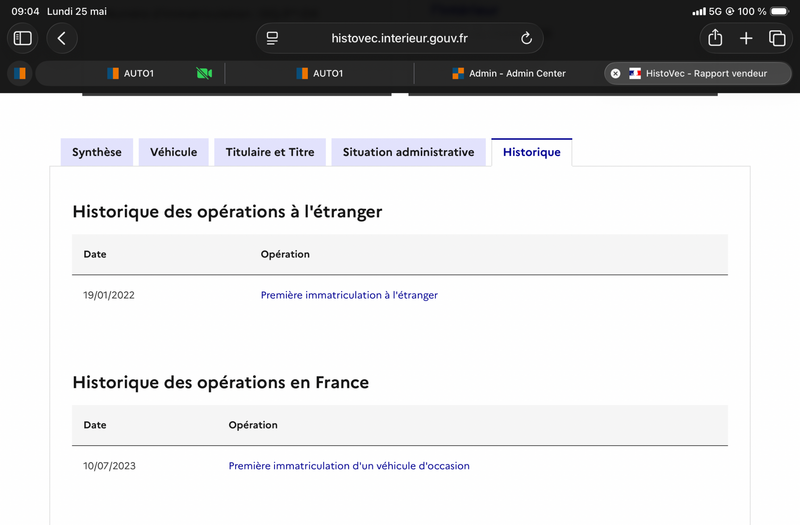This screenshot has height=525, width=800.
Task: Tap the Share icon
Action: pyautogui.click(x=715, y=38)
